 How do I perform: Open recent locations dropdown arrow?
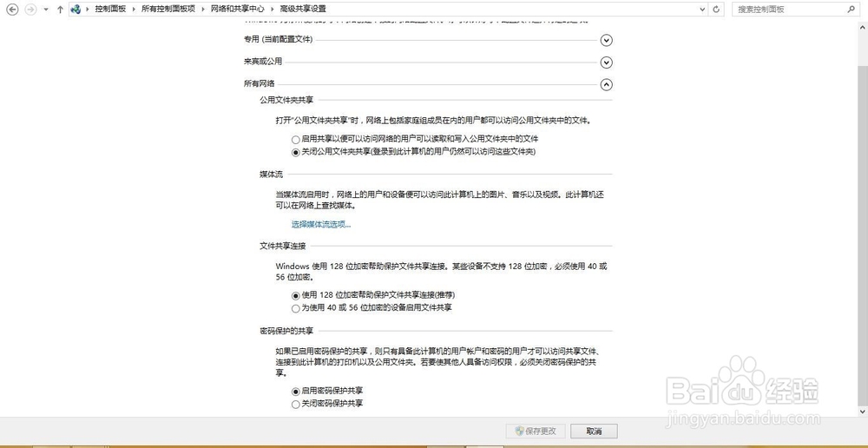tap(46, 10)
